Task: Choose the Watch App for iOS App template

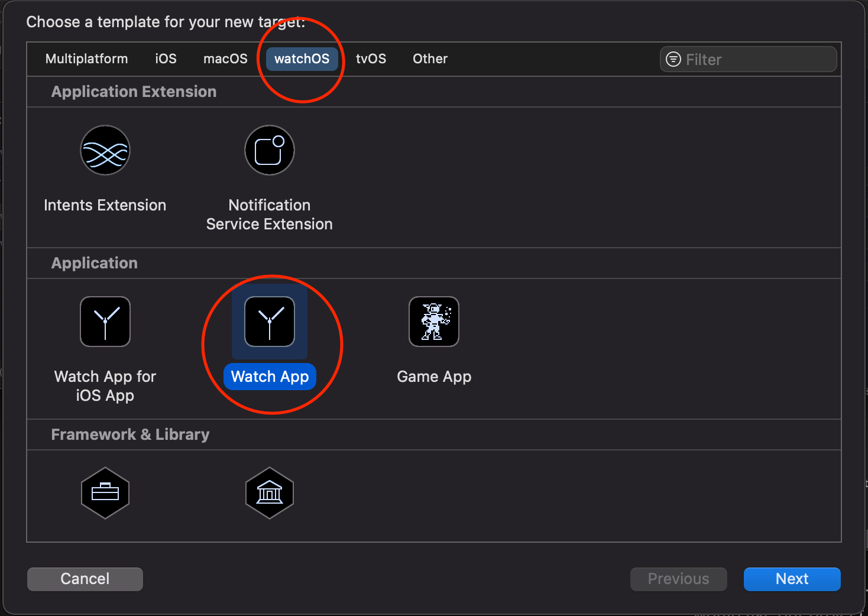Action: click(105, 322)
